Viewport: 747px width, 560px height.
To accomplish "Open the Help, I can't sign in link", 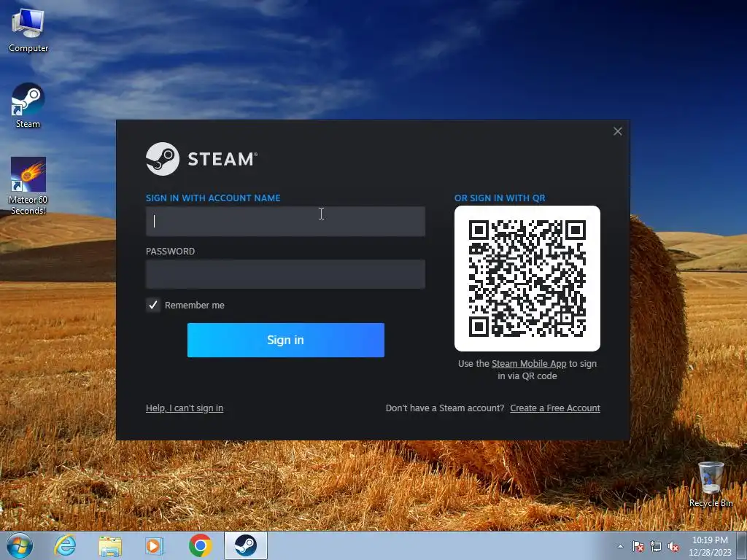I will point(185,408).
